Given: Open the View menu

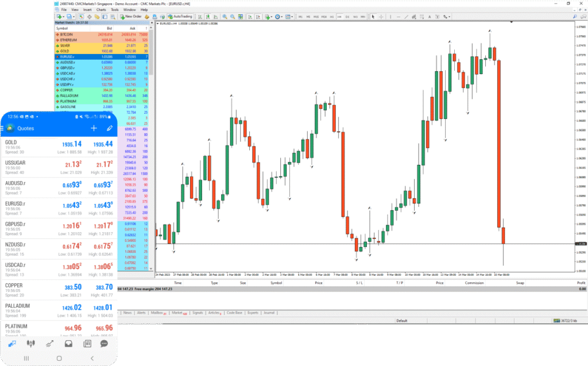Looking at the screenshot, I should coord(75,10).
